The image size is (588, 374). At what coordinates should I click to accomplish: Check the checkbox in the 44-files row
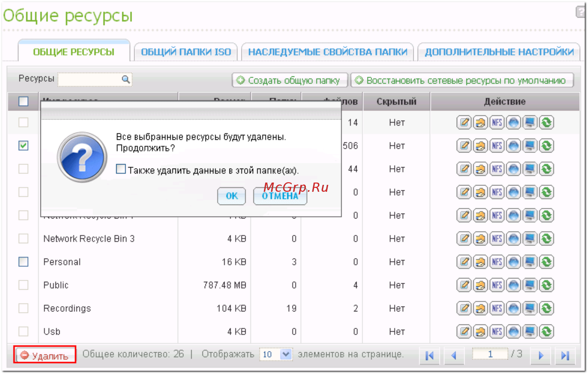[x=23, y=169]
